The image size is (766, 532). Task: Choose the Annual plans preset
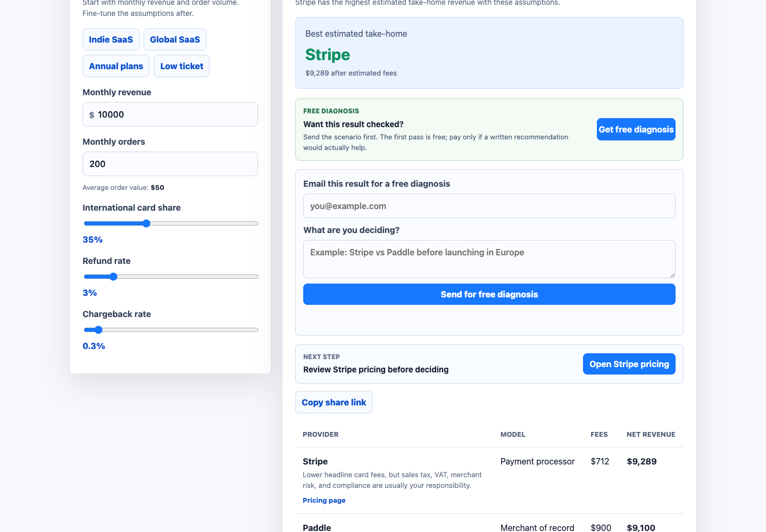click(116, 66)
